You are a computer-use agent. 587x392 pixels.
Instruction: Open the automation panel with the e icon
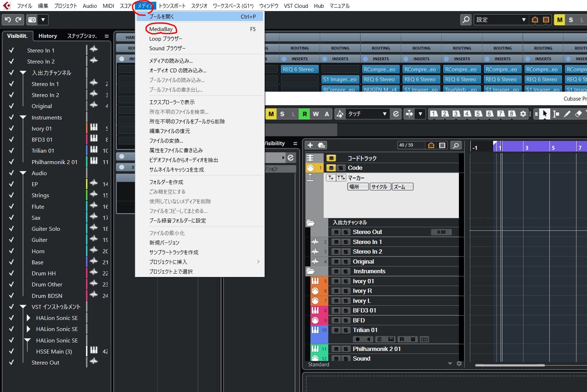coord(396,114)
